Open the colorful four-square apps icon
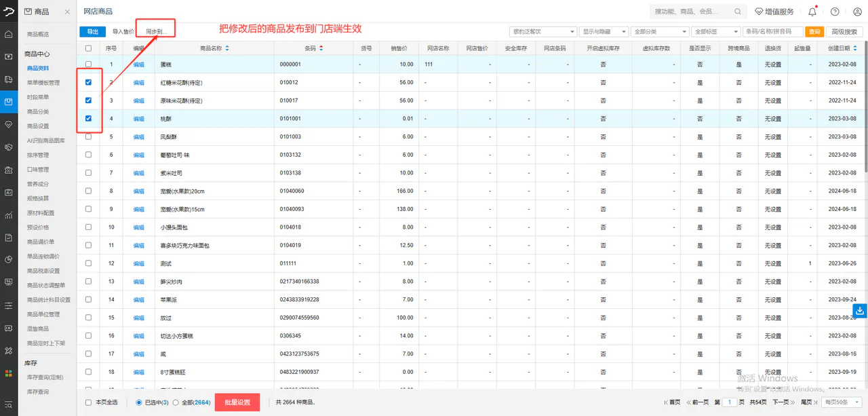Image resolution: width=868 pixels, height=416 pixels. 9,373
